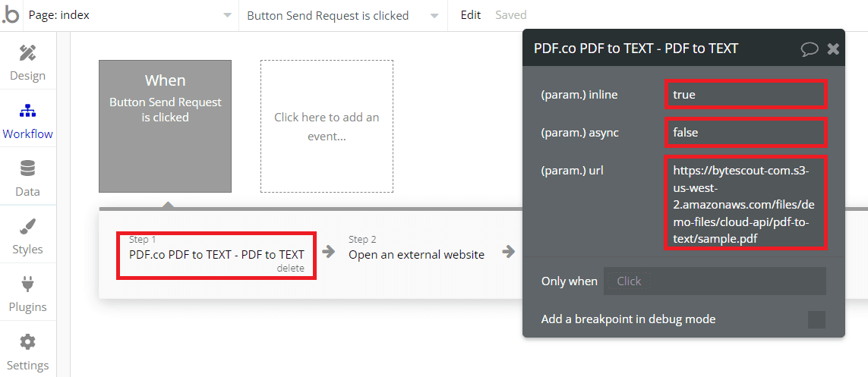Delete Step 1 action
The image size is (868, 377).
(x=290, y=269)
